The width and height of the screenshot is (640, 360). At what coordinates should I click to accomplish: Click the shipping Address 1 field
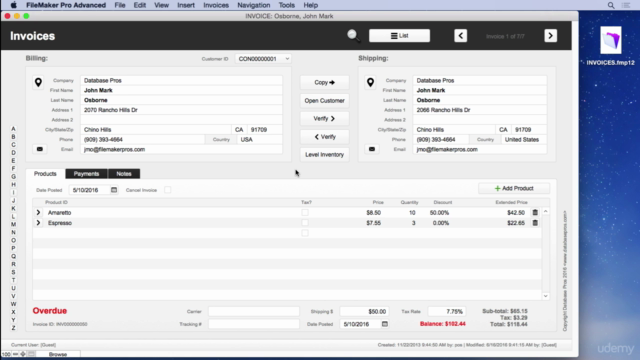point(480,110)
